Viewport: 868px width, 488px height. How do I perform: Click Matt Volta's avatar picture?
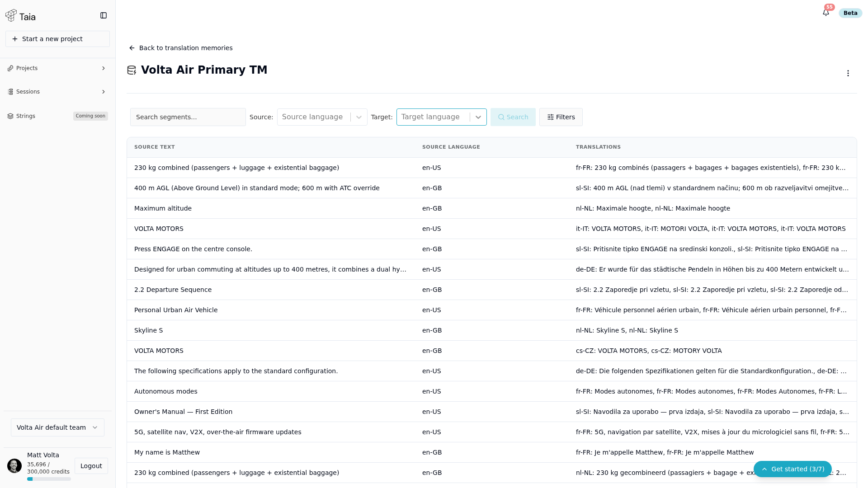tap(14, 466)
